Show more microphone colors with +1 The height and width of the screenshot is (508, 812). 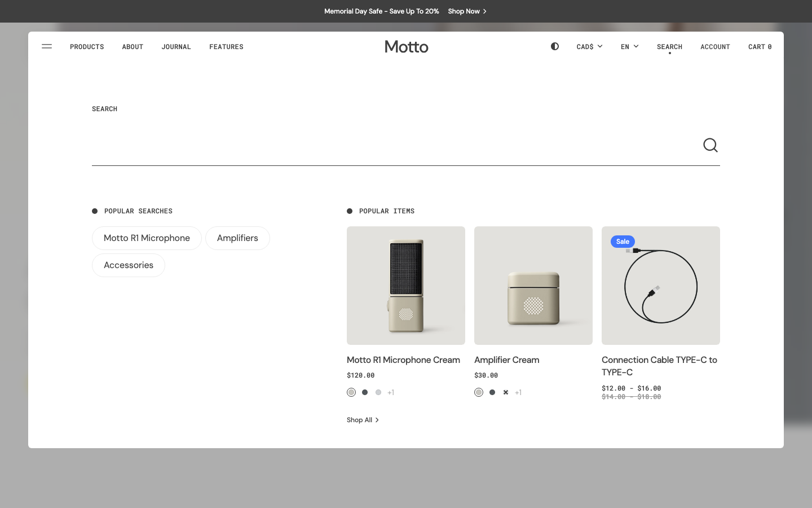pyautogui.click(x=391, y=392)
